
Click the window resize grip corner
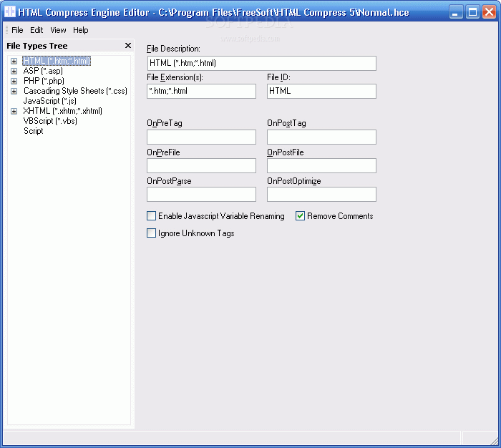tap(495, 441)
